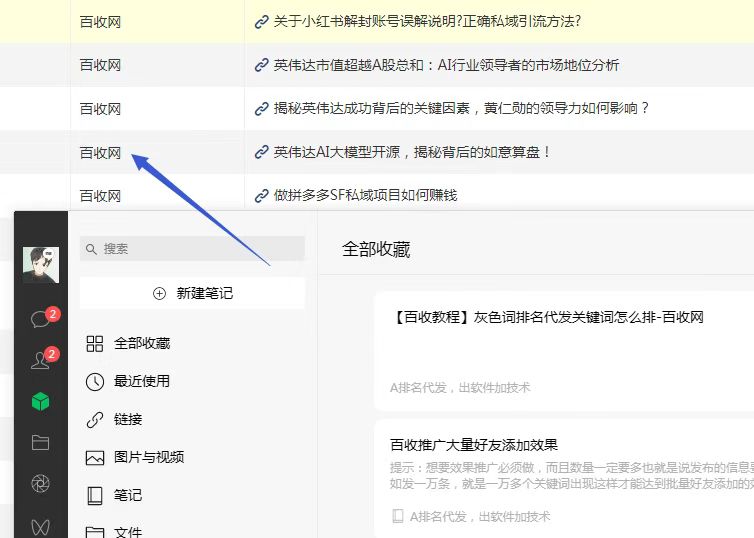Image resolution: width=754 pixels, height=538 pixels.
Task: Click note icon beside lower A排名代发 source
Action: 398,516
